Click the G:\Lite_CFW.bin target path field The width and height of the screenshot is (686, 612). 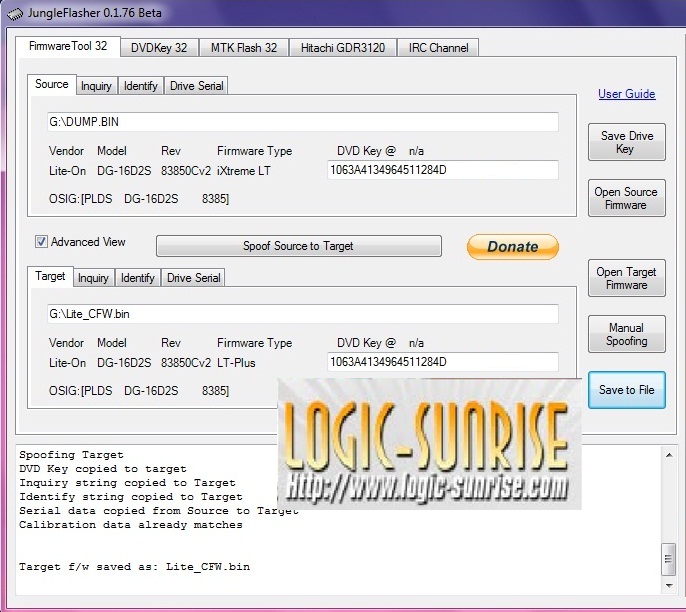pos(303,314)
